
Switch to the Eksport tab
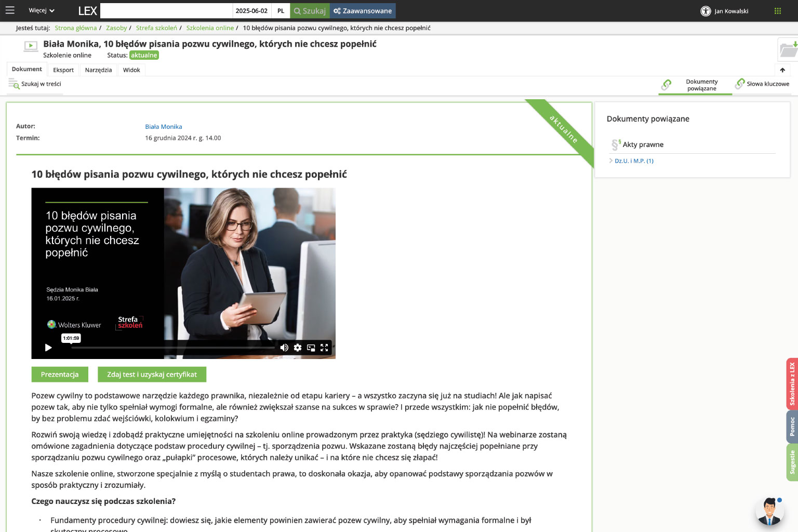pyautogui.click(x=63, y=70)
